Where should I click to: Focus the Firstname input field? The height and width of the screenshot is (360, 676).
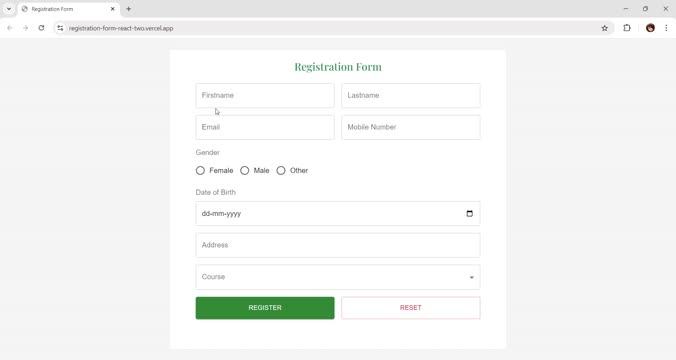(x=265, y=96)
